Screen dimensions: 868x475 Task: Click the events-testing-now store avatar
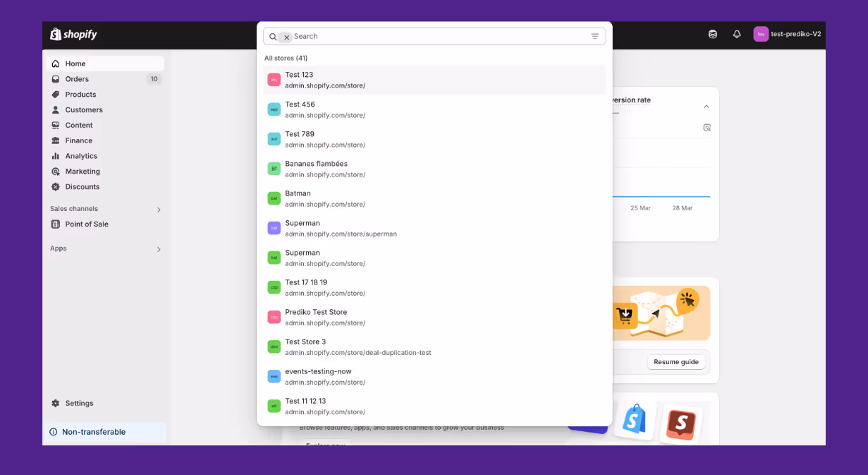[274, 376]
